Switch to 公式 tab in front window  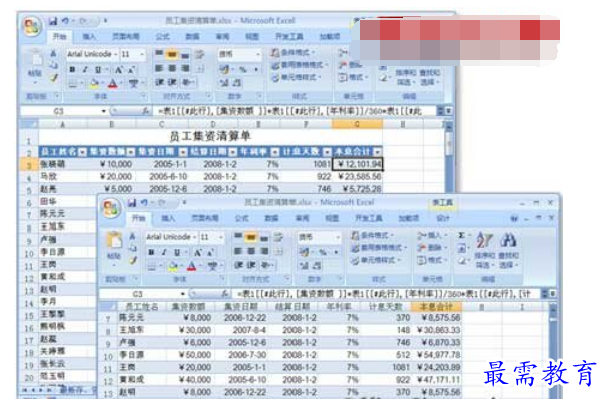242,218
